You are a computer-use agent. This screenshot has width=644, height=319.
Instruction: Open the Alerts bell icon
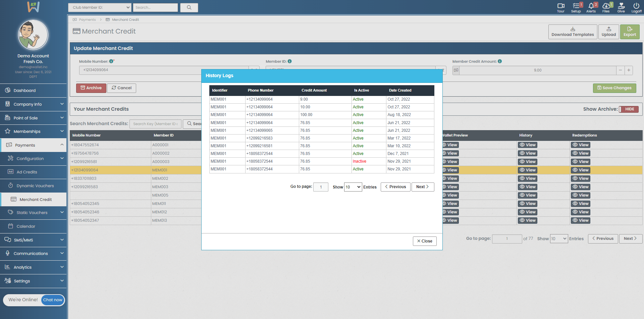point(591,6)
